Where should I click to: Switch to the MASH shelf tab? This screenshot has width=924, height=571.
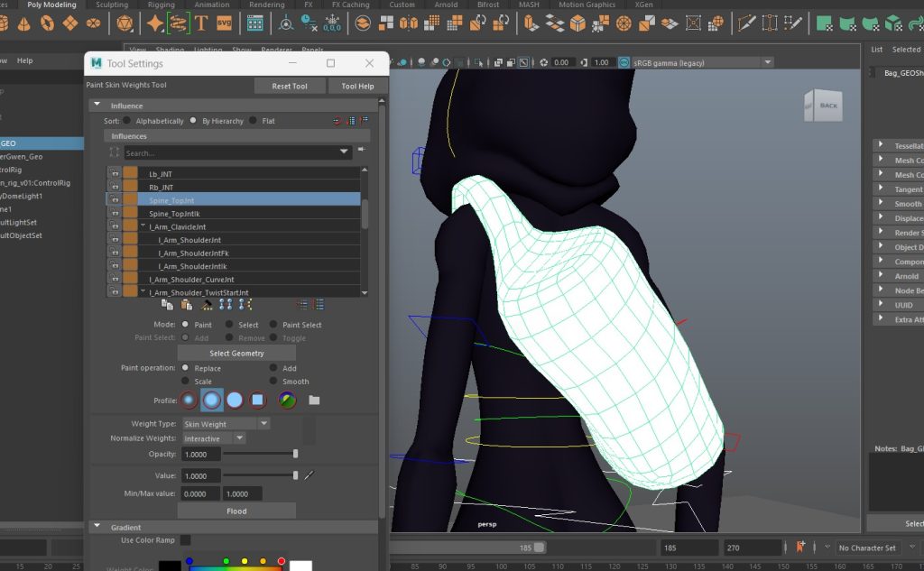point(529,5)
